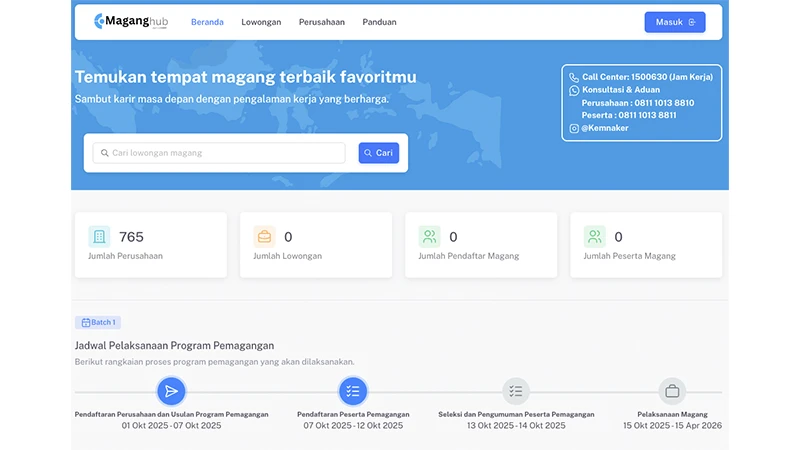Click the checklist icon for Pendaftaran Peserta Pemagangan
The image size is (800, 450).
[x=353, y=391]
